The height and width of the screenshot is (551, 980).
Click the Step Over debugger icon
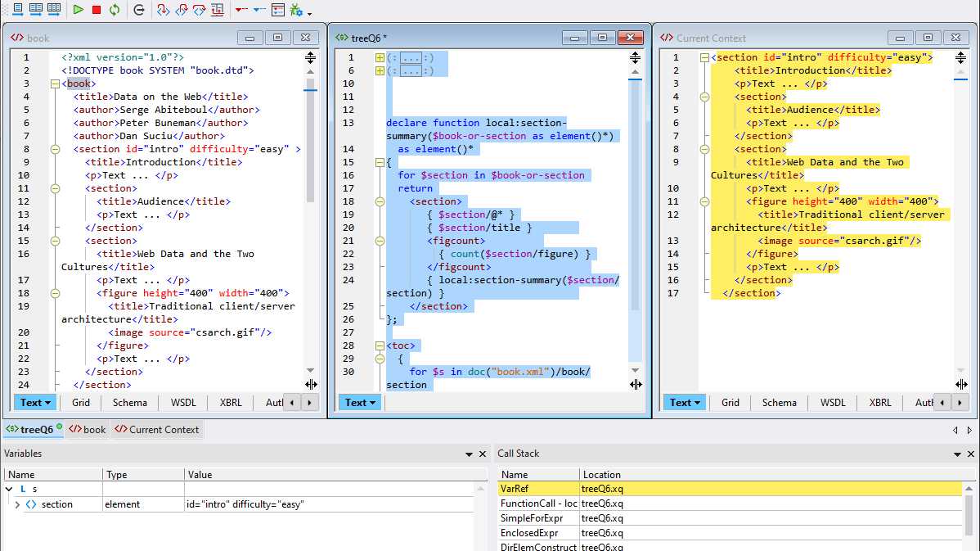coord(199,10)
